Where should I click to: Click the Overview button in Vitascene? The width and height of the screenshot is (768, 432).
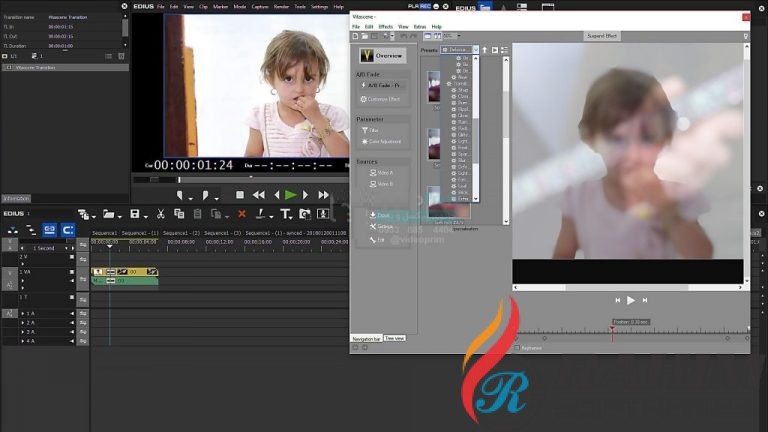coord(383,56)
